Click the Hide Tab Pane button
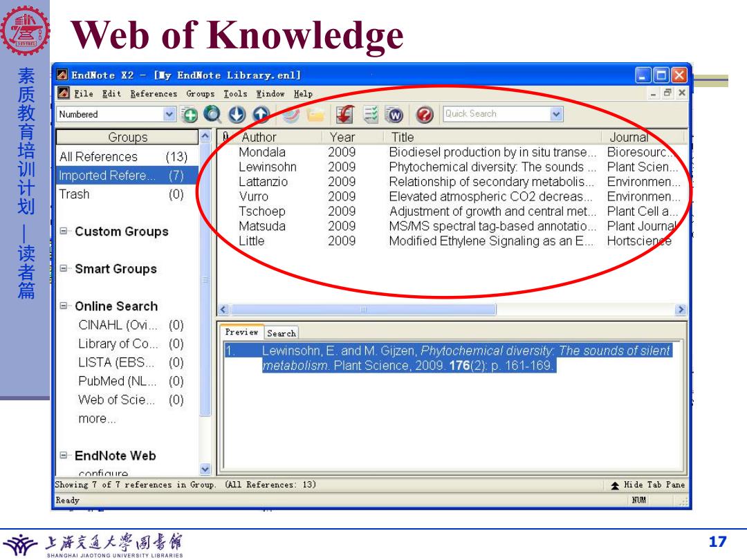 pos(648,485)
